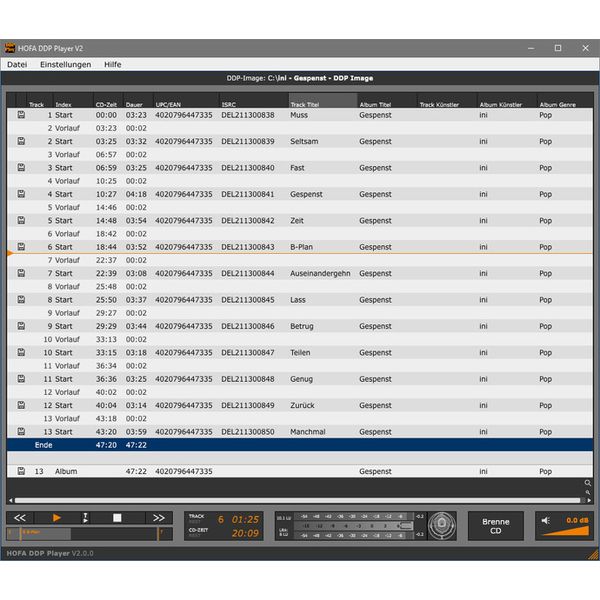Viewport: 600px width, 600px height.
Task: Click the horizontal scrollbar below the track list
Action: point(297,500)
